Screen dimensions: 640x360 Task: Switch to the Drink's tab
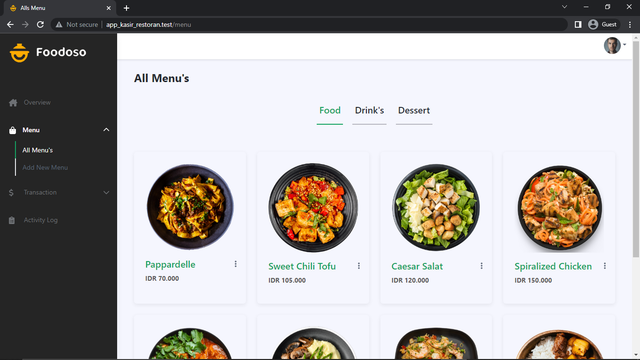point(369,111)
